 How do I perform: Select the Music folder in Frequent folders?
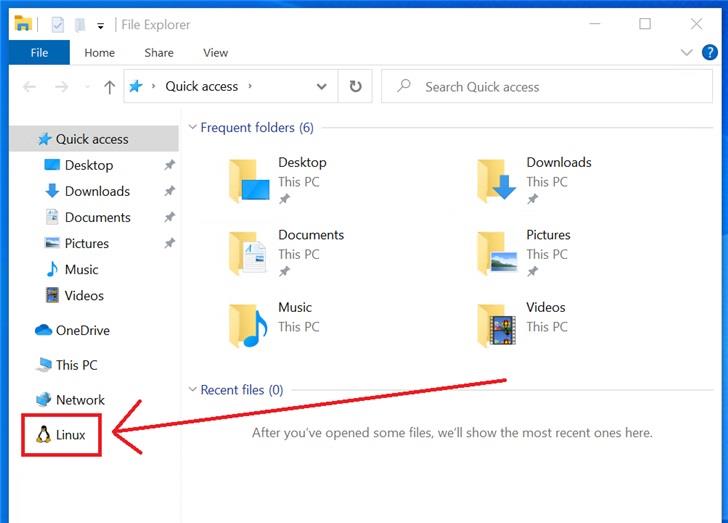click(x=275, y=325)
